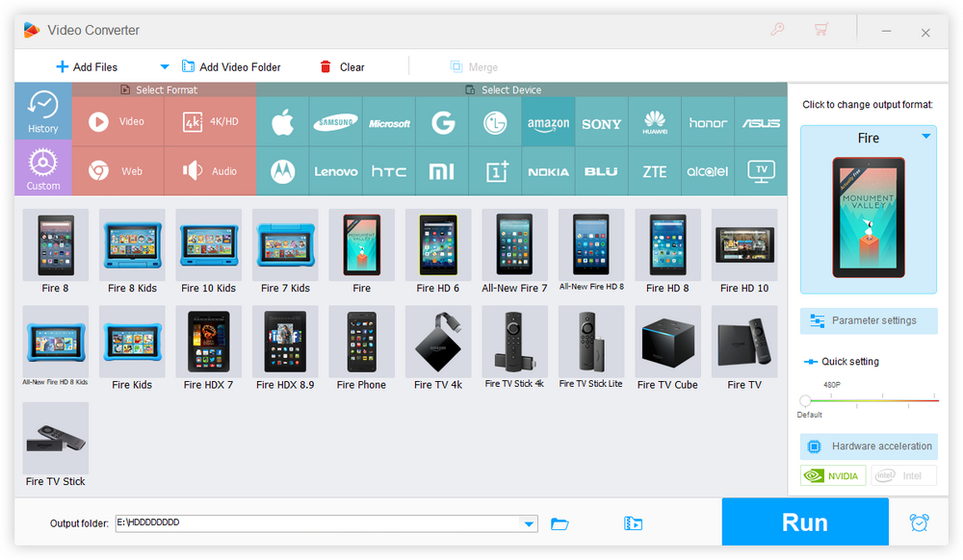Image resolution: width=963 pixels, height=560 pixels.
Task: Clear the file list
Action: (342, 66)
